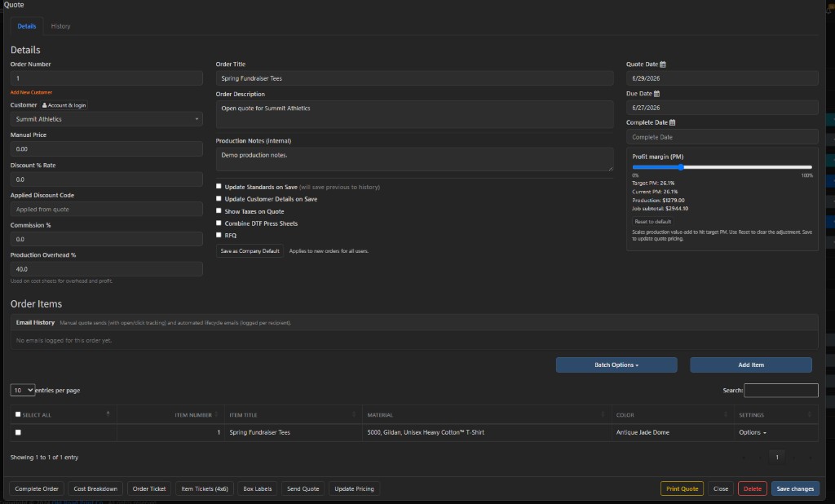The width and height of the screenshot is (835, 504).
Task: Click the Update Pricing button
Action: click(354, 489)
